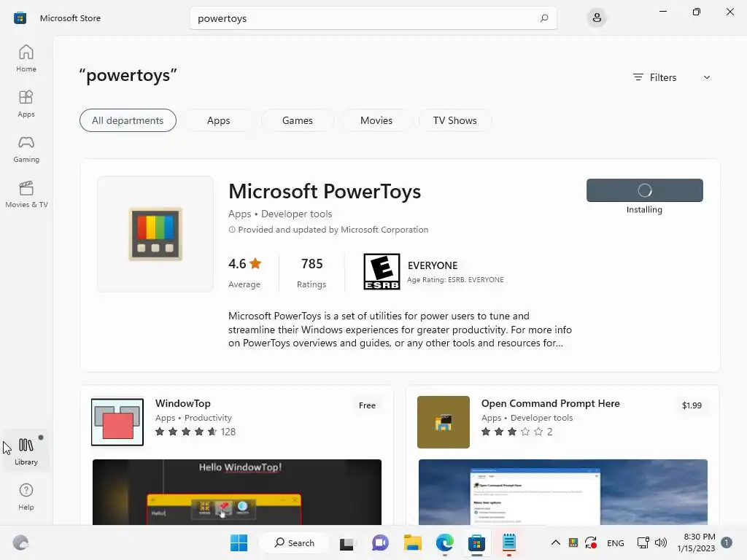Select the Movies filter tab
Image resolution: width=747 pixels, height=560 pixels.
pyautogui.click(x=376, y=120)
